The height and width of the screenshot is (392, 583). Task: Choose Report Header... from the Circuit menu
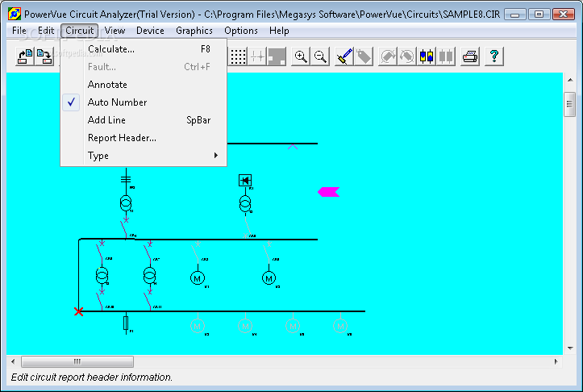click(x=144, y=138)
